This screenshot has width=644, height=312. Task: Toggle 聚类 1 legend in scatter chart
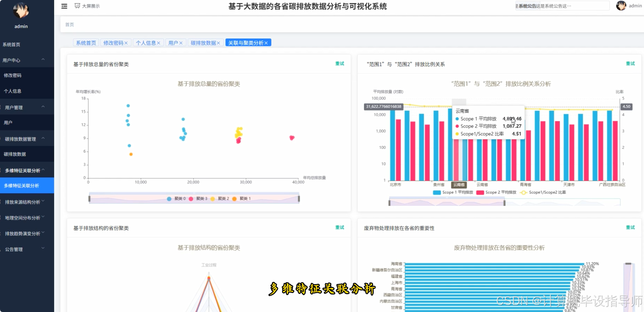(241, 199)
